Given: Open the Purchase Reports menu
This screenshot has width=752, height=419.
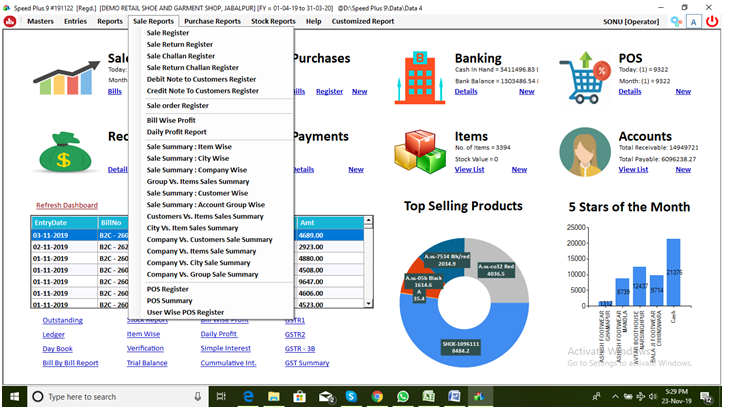Looking at the screenshot, I should (x=212, y=21).
